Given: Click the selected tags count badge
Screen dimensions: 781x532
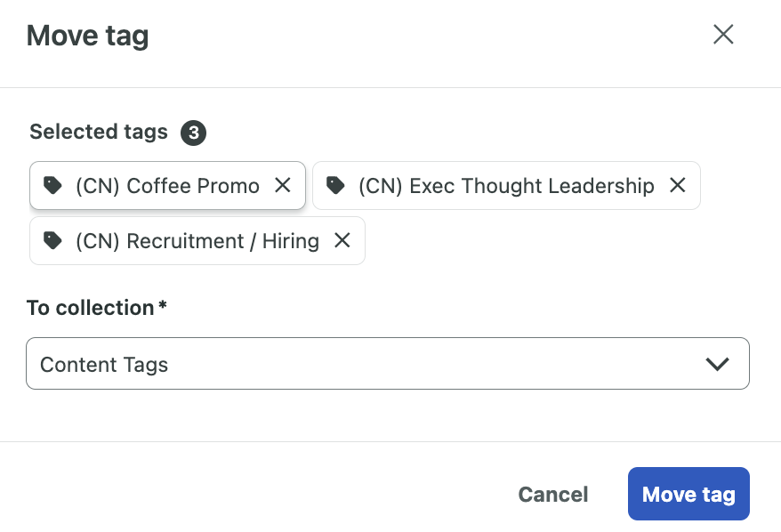Looking at the screenshot, I should tap(193, 133).
